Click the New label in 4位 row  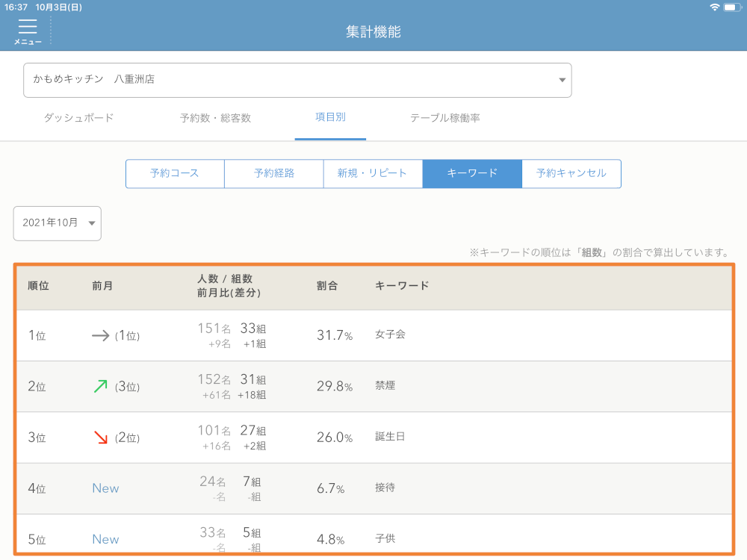click(105, 488)
